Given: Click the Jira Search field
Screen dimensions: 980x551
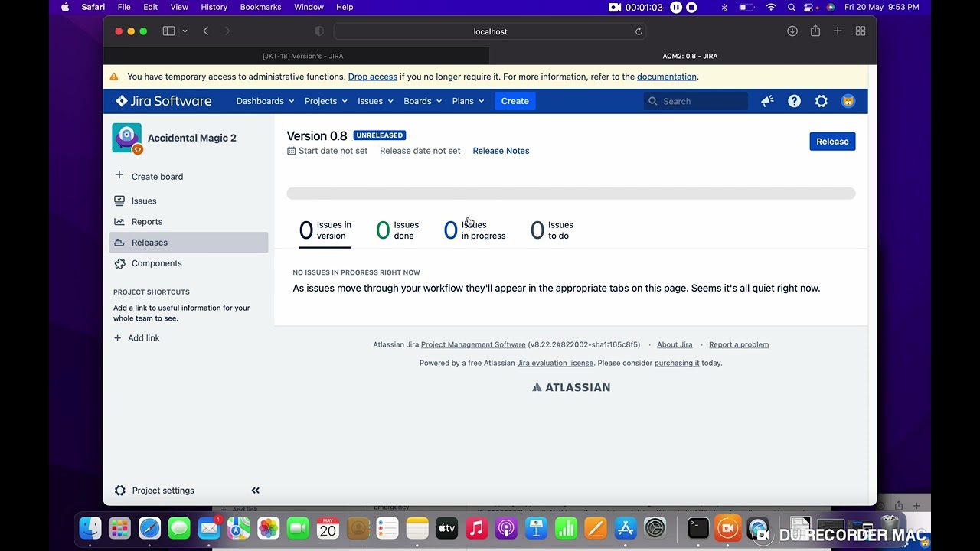Looking at the screenshot, I should point(696,101).
